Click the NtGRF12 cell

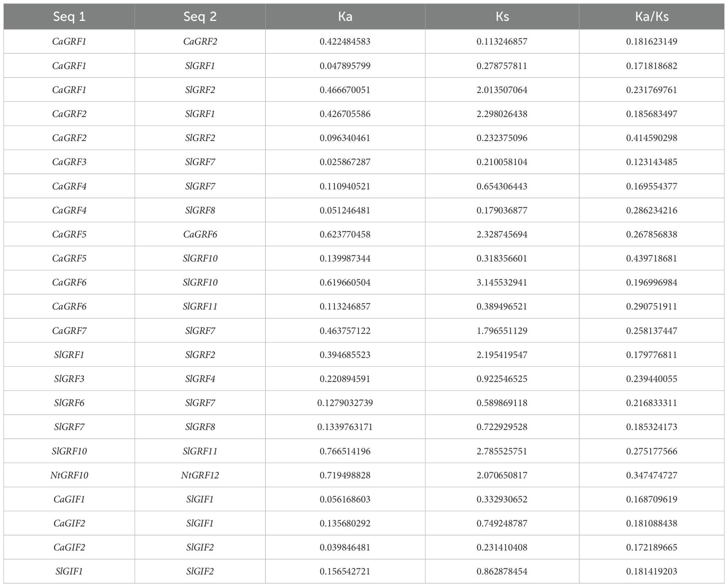200,475
